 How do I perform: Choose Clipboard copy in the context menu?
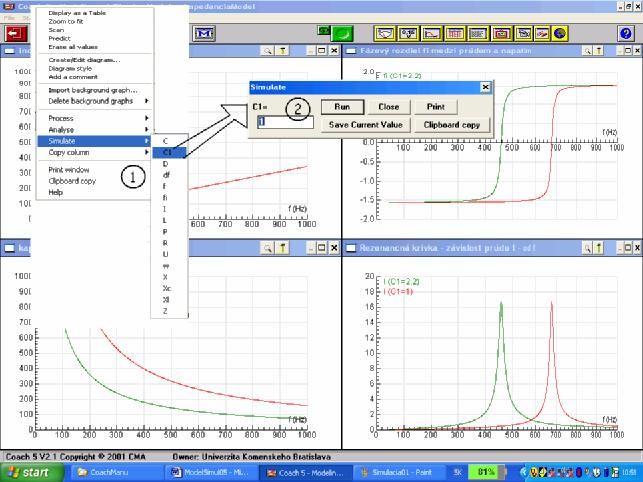[72, 181]
